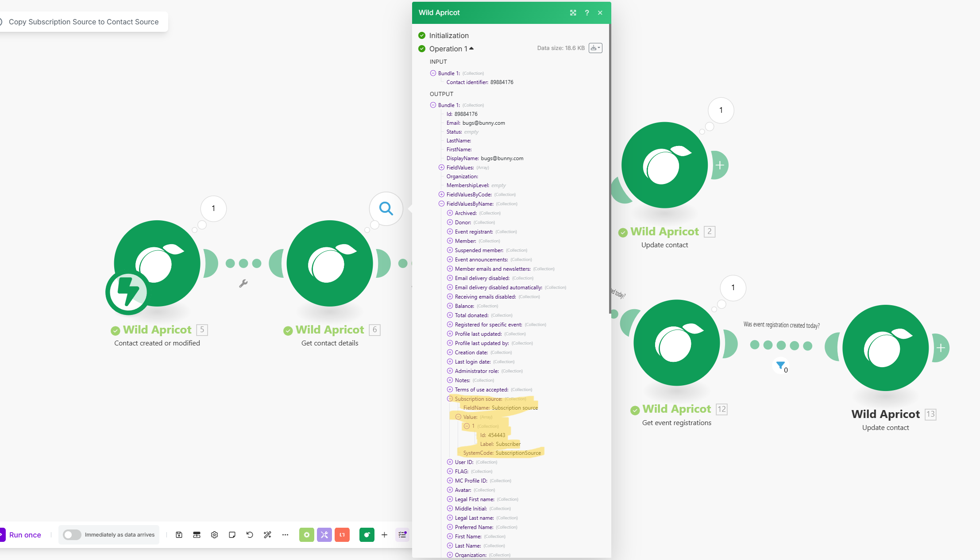This screenshot has width=980, height=560.
Task: Expand the FieldValuesByCode collection
Action: [x=441, y=194]
